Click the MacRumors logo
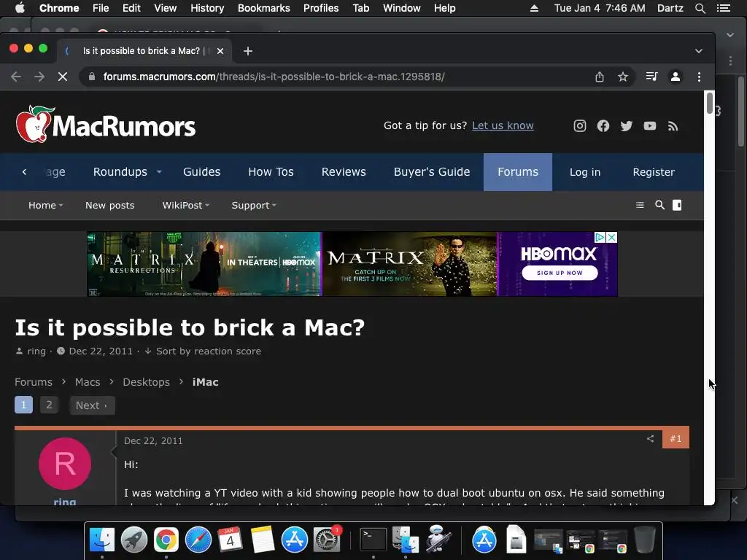Screen dimensions: 747x560 (x=106, y=124)
